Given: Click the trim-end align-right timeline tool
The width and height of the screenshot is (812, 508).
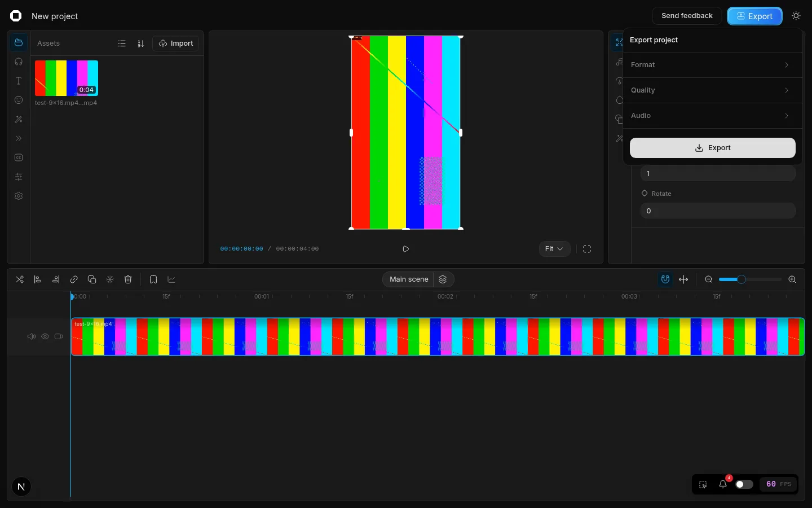Looking at the screenshot, I should 56,279.
